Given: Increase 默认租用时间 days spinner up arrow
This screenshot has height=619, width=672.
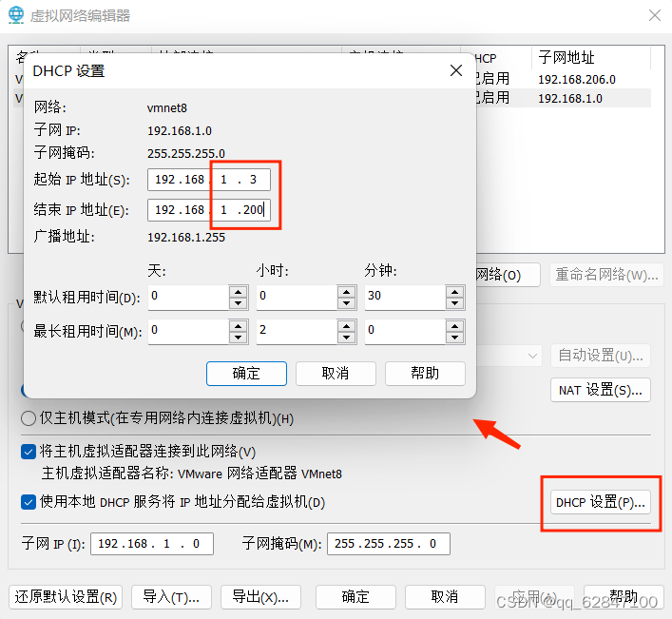Looking at the screenshot, I should (238, 292).
